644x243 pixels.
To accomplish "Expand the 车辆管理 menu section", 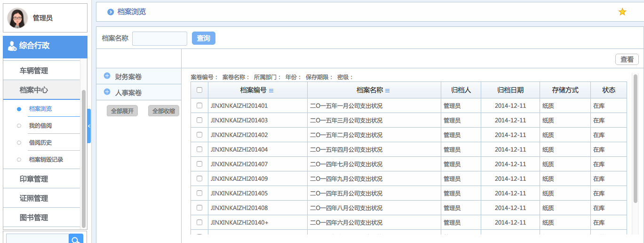I will (x=34, y=71).
